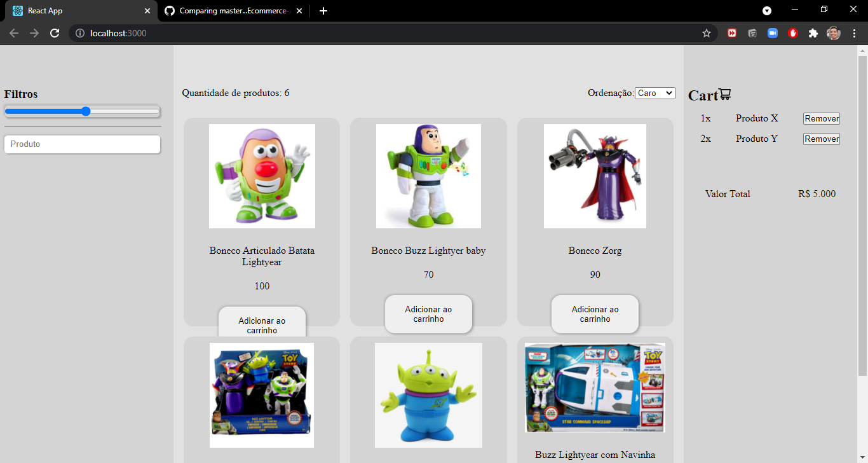Viewport: 868px width, 463px height.
Task: Open the red extension icon in the toolbar
Action: 732,33
